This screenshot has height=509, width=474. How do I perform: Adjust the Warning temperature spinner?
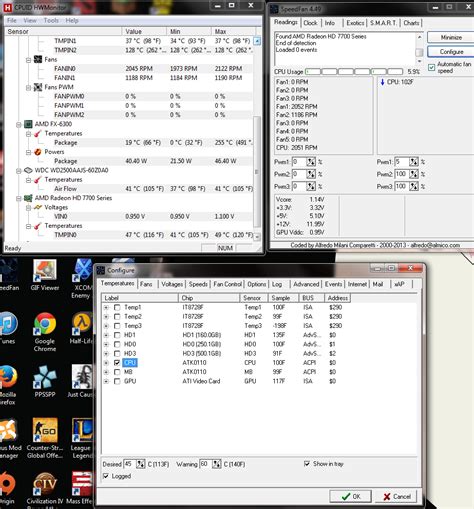tap(217, 464)
